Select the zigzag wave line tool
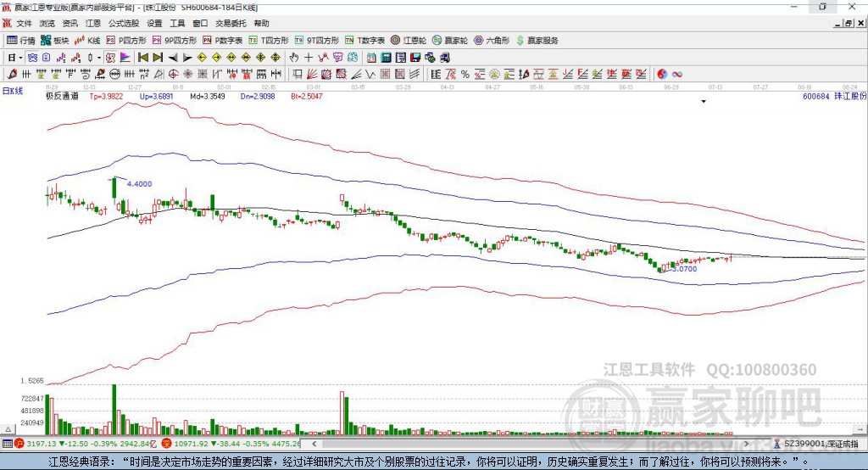The height and width of the screenshot is (470, 868). [370, 75]
